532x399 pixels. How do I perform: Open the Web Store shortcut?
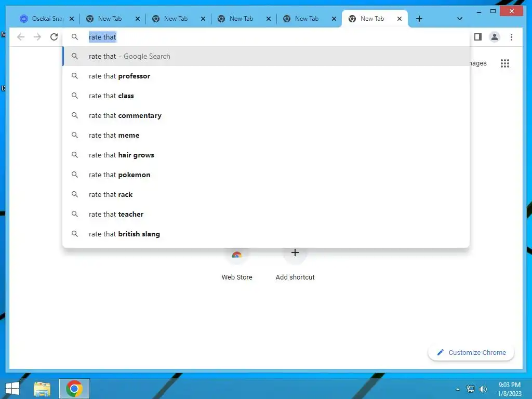pos(237,265)
